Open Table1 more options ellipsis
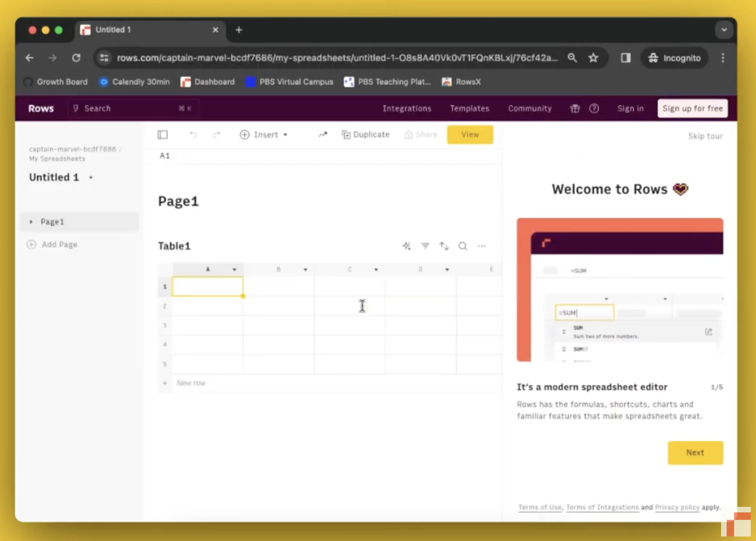The image size is (756, 541). click(x=482, y=246)
